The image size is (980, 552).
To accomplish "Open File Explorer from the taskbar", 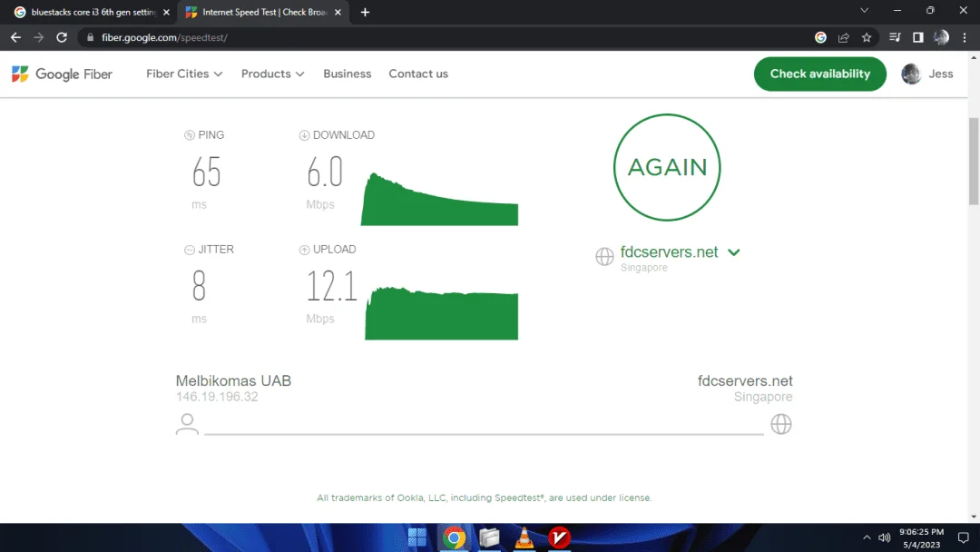I will click(x=489, y=537).
